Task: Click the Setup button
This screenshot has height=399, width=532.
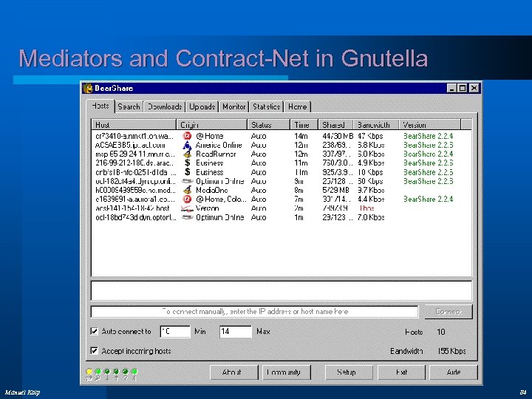Action: click(x=349, y=372)
